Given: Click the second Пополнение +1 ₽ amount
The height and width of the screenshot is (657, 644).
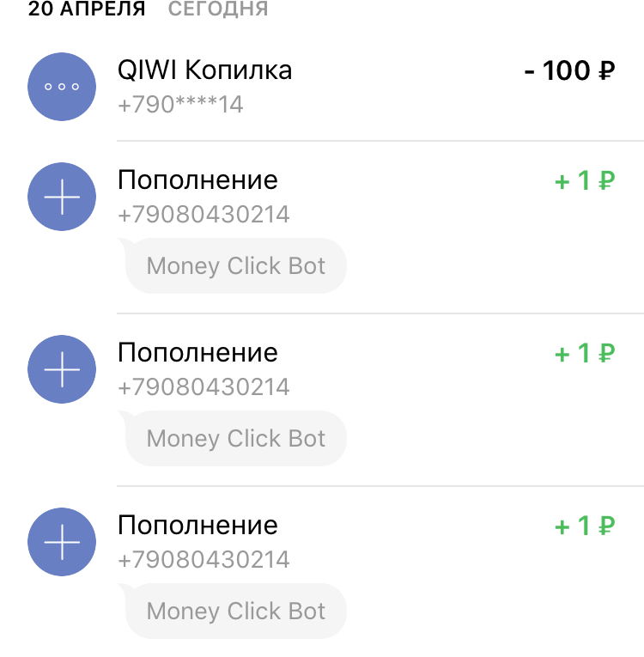Looking at the screenshot, I should click(x=585, y=354).
